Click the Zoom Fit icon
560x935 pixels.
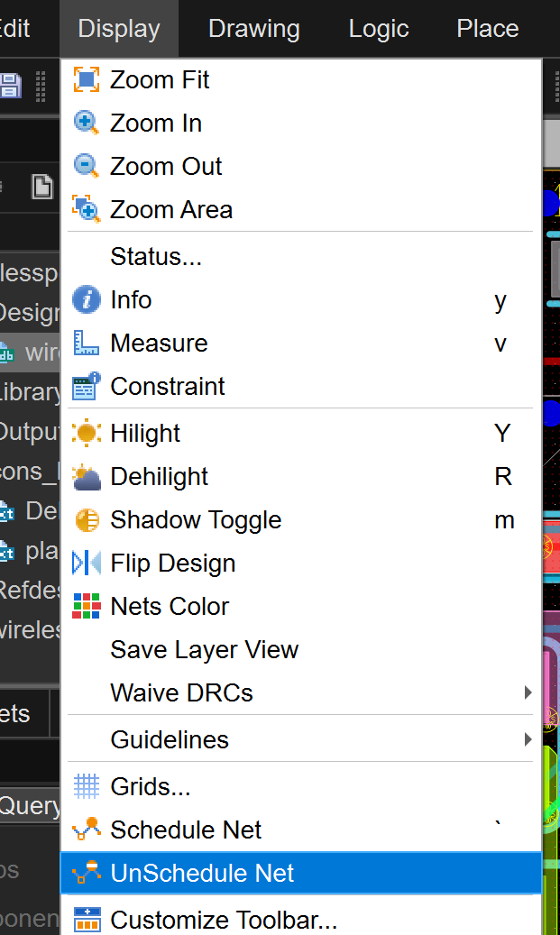point(87,79)
